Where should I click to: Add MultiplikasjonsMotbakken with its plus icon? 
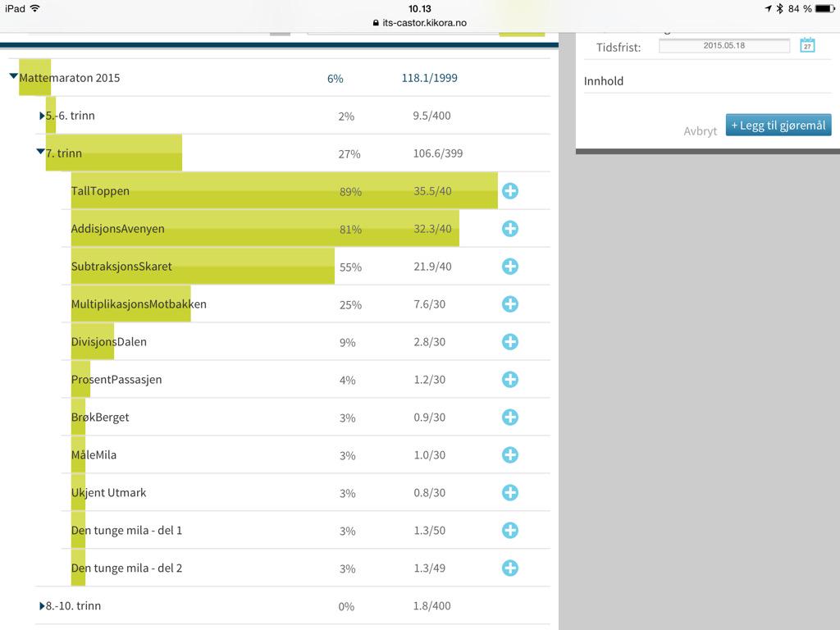click(x=510, y=304)
